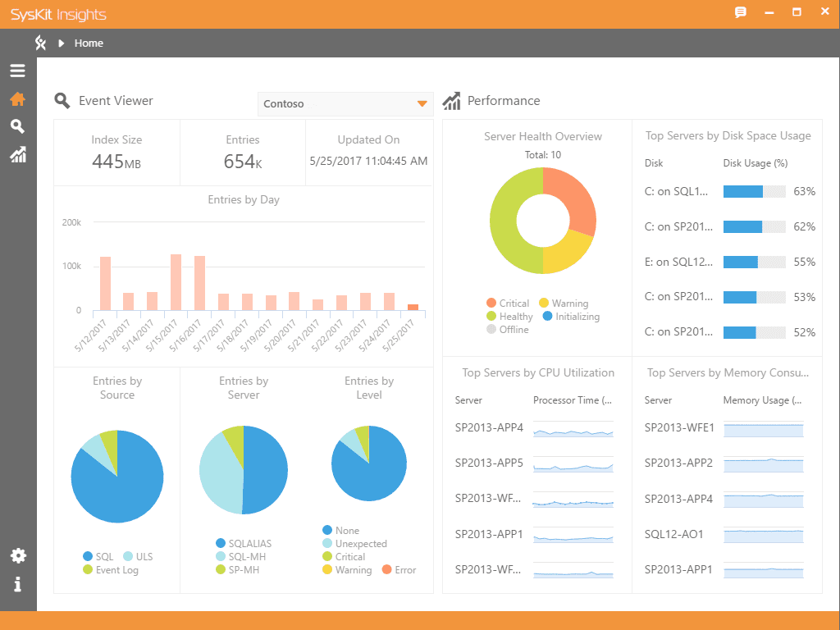Image resolution: width=840 pixels, height=630 pixels.
Task: Open the Search section from the sidebar
Action: (17, 126)
